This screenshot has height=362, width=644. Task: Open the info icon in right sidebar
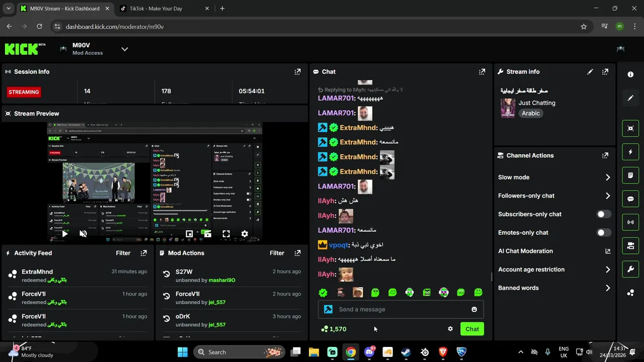630,74
